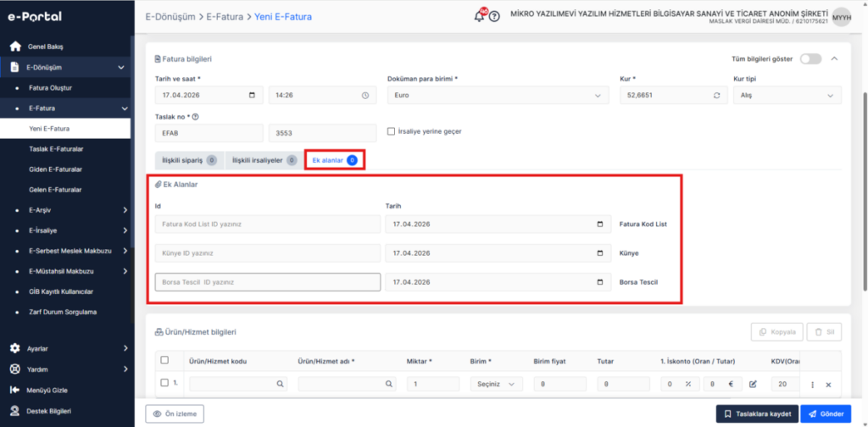Click E-Dönüşüm breadcrumb link

point(170,17)
